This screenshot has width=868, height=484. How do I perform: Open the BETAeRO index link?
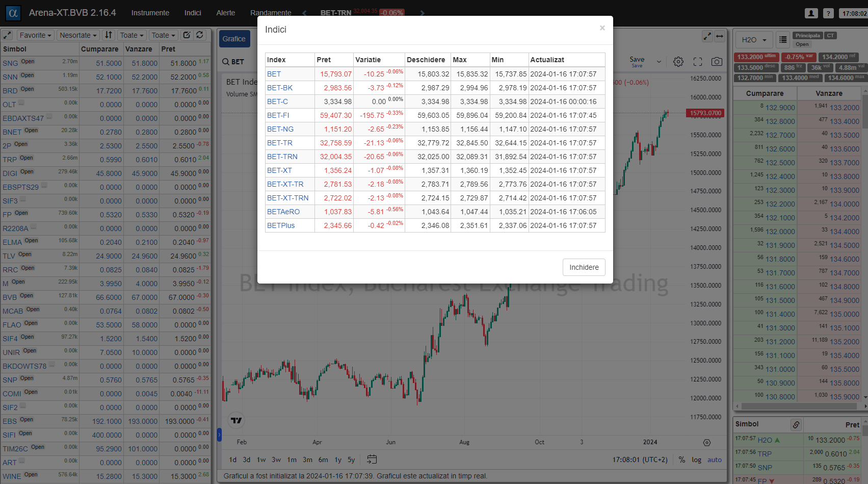coord(283,212)
